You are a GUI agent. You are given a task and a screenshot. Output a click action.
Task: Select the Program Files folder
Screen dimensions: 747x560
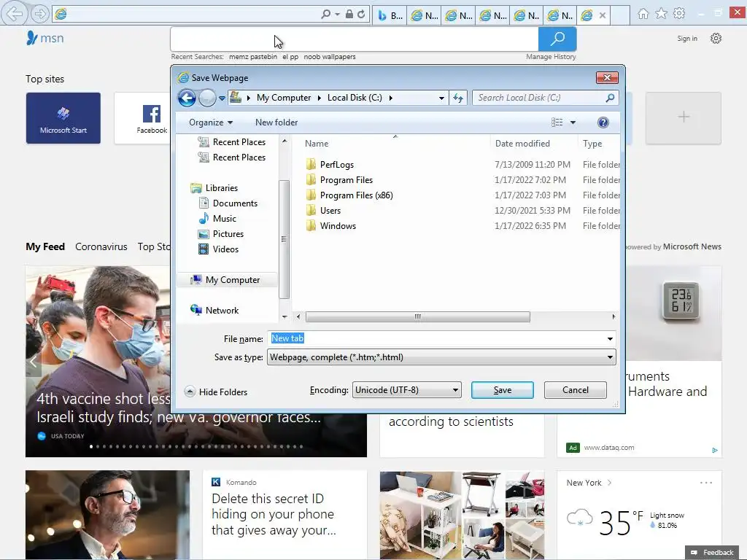(x=347, y=180)
